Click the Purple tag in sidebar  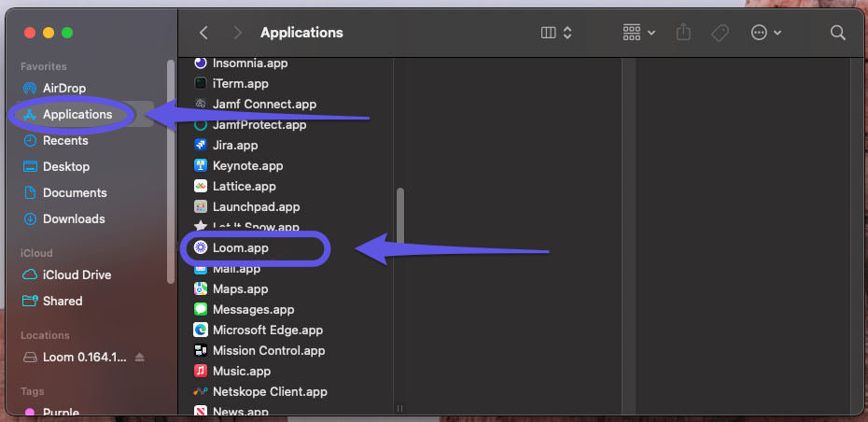click(61, 412)
